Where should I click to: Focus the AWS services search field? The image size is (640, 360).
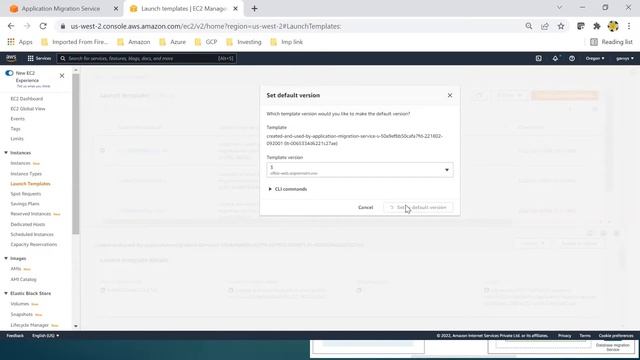coord(147,58)
